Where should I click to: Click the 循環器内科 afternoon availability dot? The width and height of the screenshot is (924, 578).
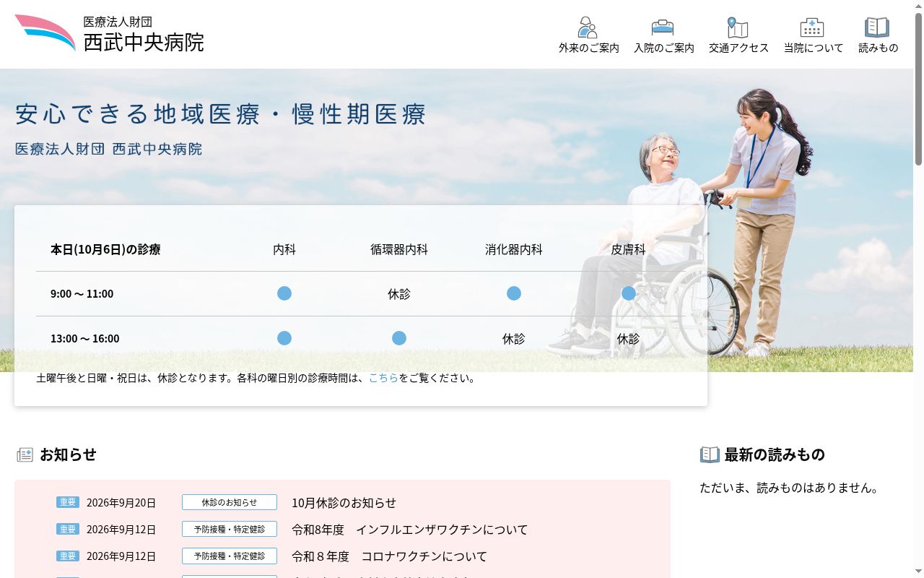click(399, 338)
